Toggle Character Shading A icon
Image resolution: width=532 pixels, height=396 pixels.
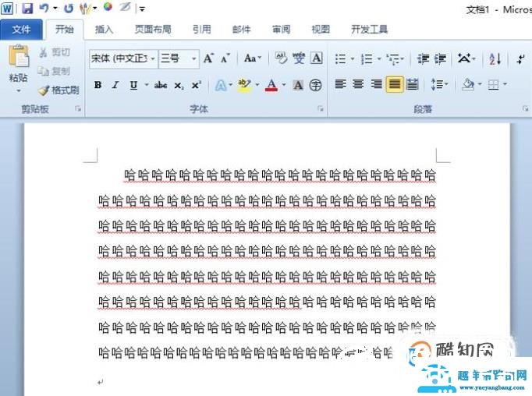pyautogui.click(x=298, y=86)
